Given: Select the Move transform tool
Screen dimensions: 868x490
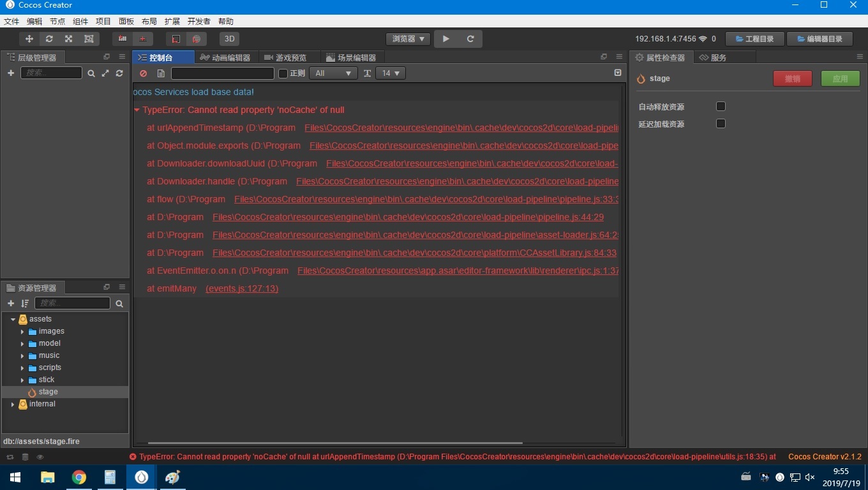Looking at the screenshot, I should point(29,39).
